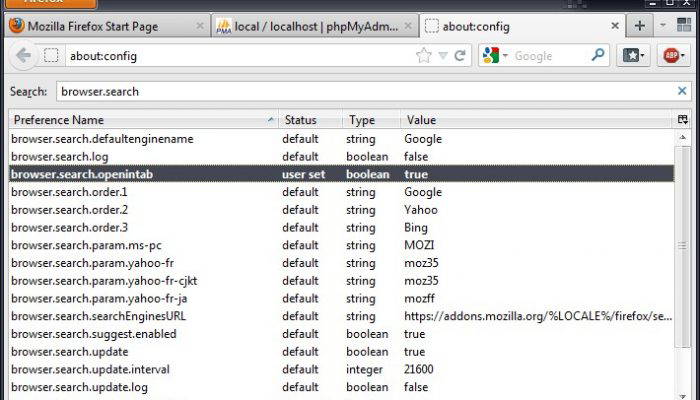This screenshot has width=700, height=400.
Task: Click the phpMyAdmin favicon on its tab
Action: click(x=224, y=26)
